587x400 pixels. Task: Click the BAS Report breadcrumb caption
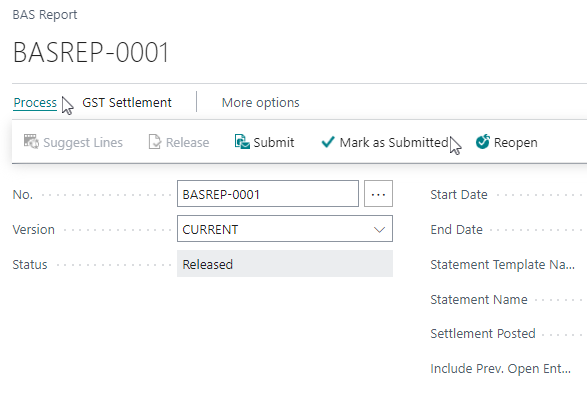[45, 15]
